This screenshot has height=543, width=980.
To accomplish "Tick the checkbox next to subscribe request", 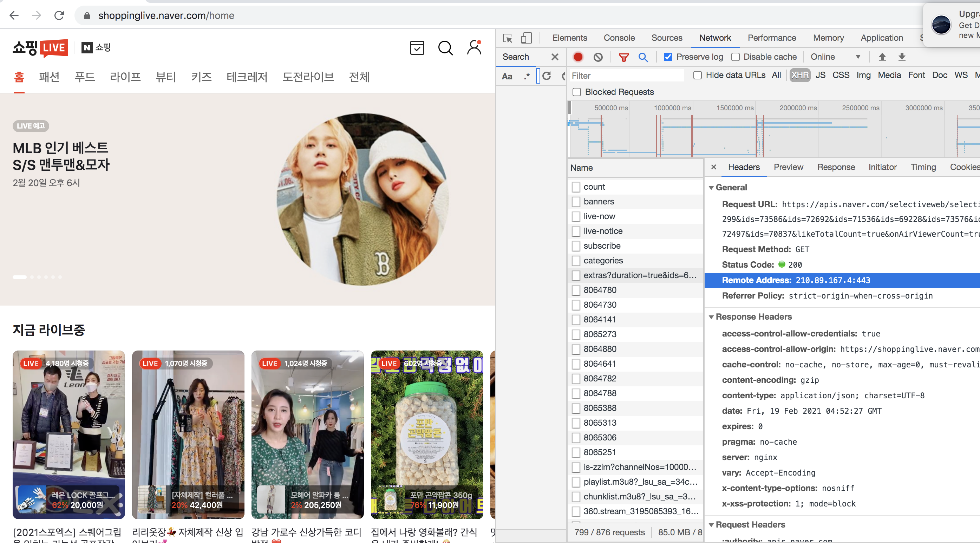I will (576, 246).
